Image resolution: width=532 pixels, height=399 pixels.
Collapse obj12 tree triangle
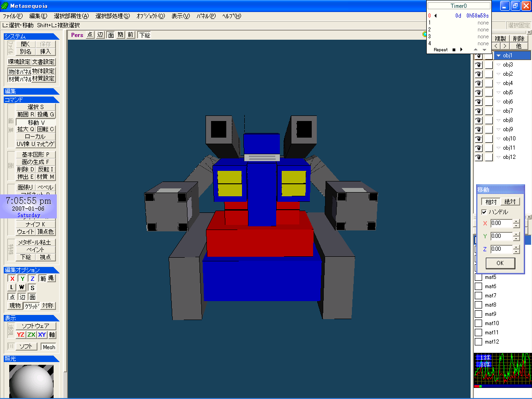tap(498, 157)
